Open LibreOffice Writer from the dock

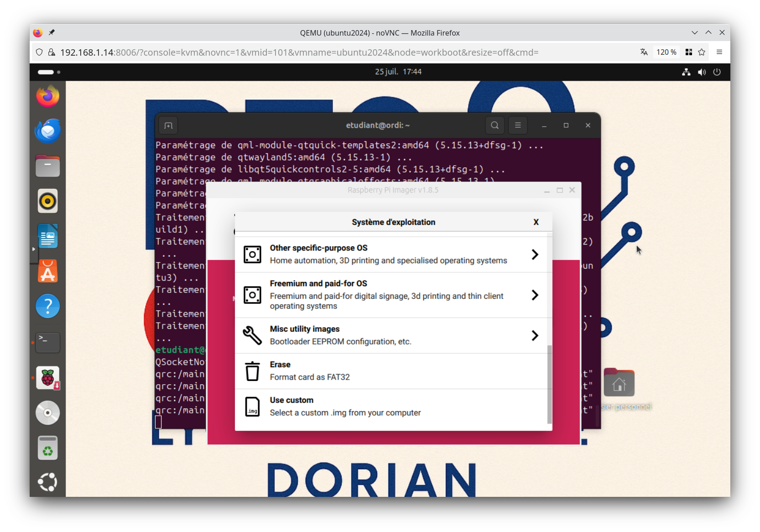[48, 236]
